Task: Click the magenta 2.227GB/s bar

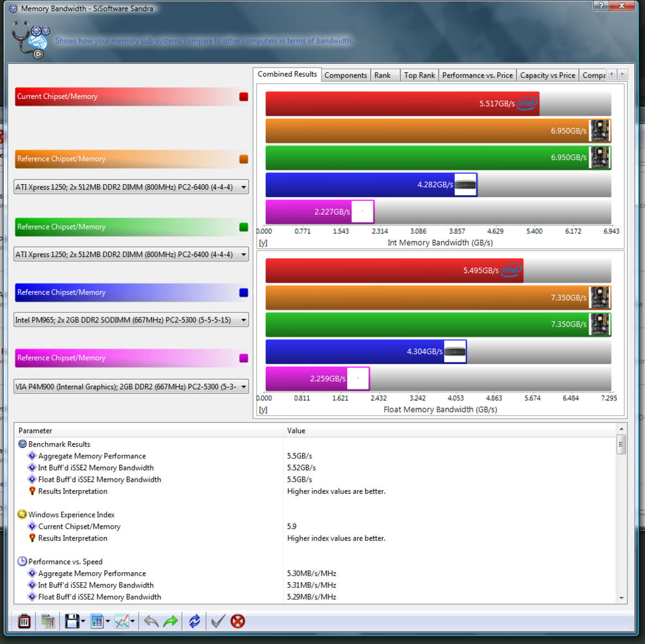Action: tap(320, 211)
